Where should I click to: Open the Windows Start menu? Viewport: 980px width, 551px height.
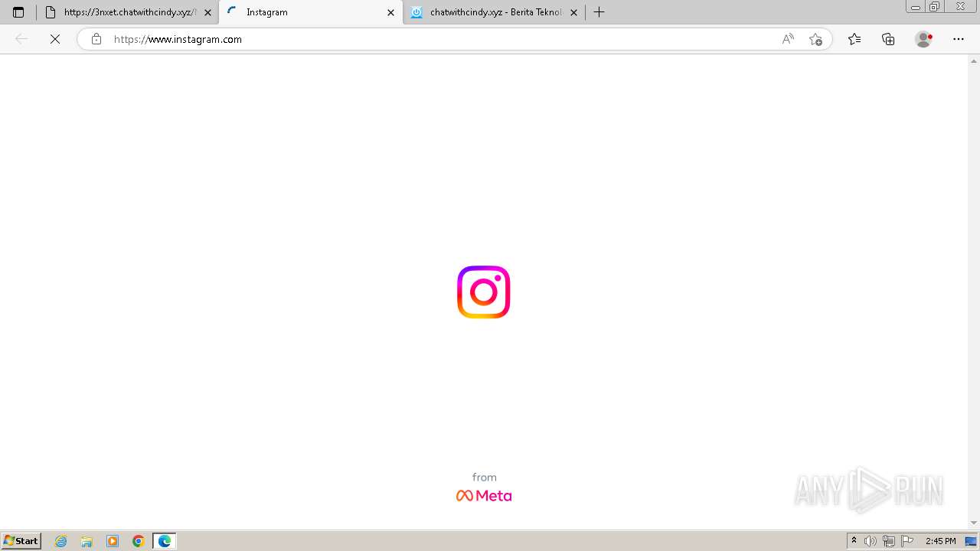(21, 541)
